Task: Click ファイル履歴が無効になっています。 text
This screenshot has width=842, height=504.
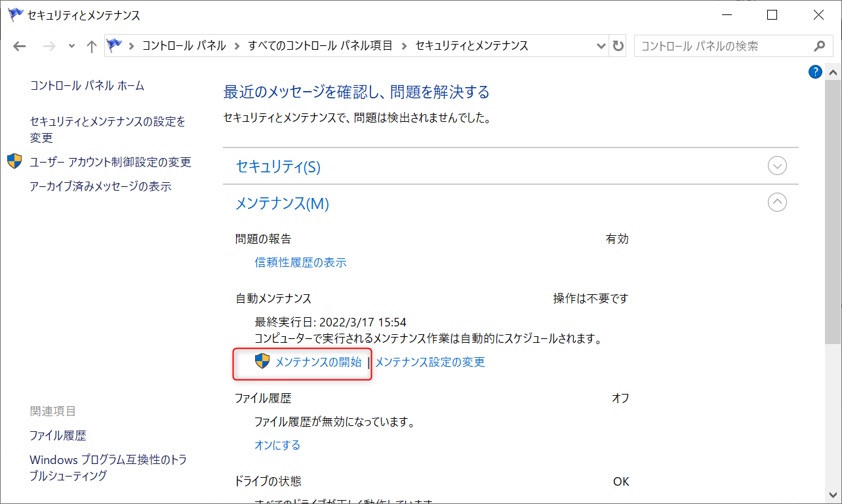Action: coord(335,421)
